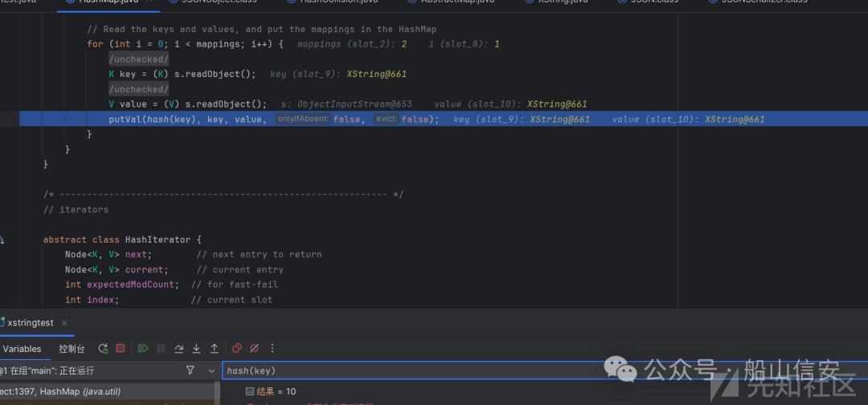Viewport: 868px width, 405px height.
Task: Filter the frames list
Action: [190, 370]
